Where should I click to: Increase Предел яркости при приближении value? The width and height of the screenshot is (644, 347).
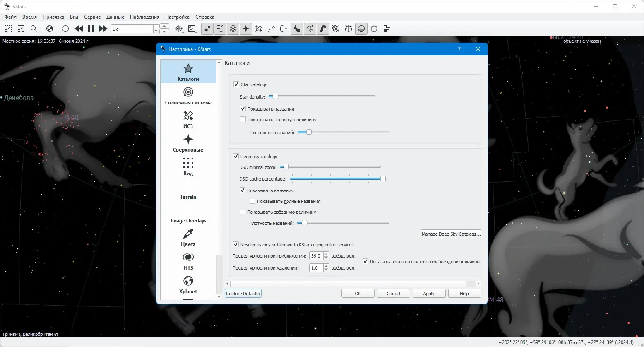[326, 254]
